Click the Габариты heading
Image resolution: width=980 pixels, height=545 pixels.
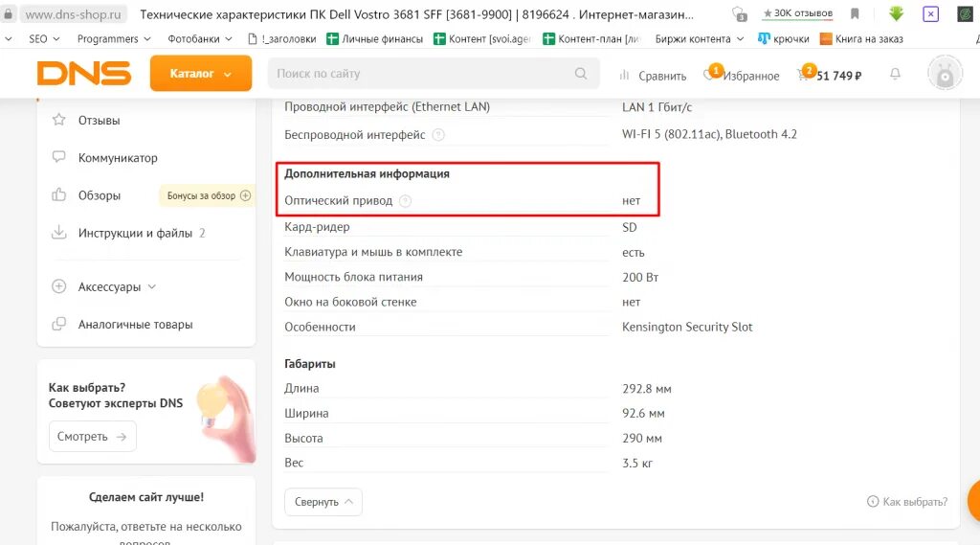[x=310, y=364]
